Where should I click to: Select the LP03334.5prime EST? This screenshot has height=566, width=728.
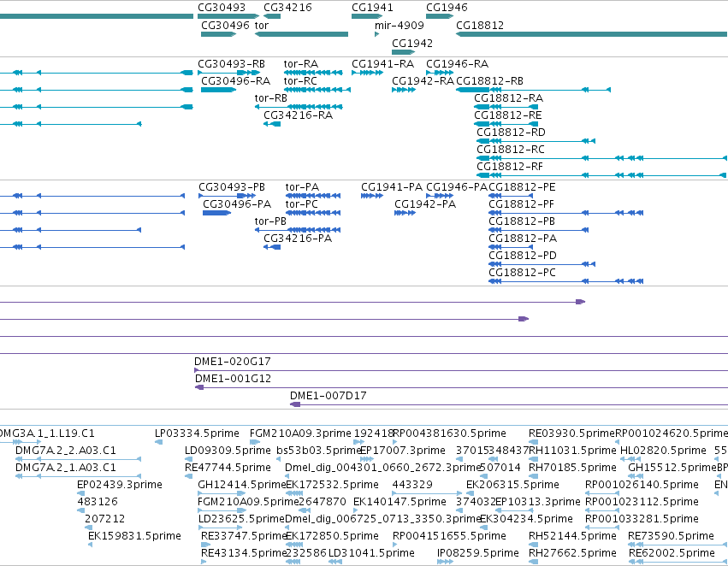159,442
